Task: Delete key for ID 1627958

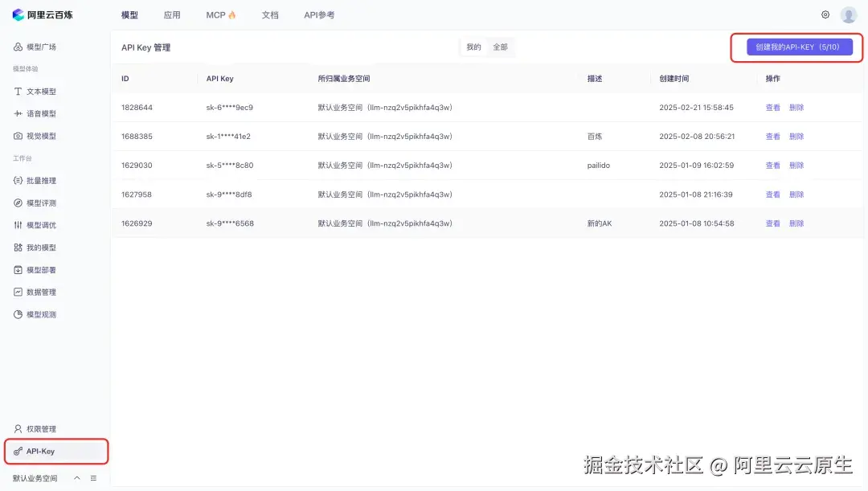Action: [x=796, y=194]
